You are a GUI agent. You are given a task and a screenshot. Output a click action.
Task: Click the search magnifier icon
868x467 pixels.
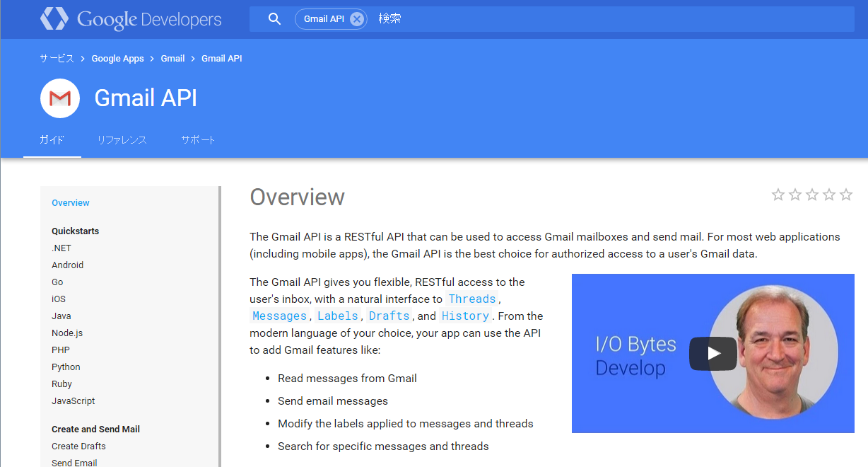coord(275,19)
